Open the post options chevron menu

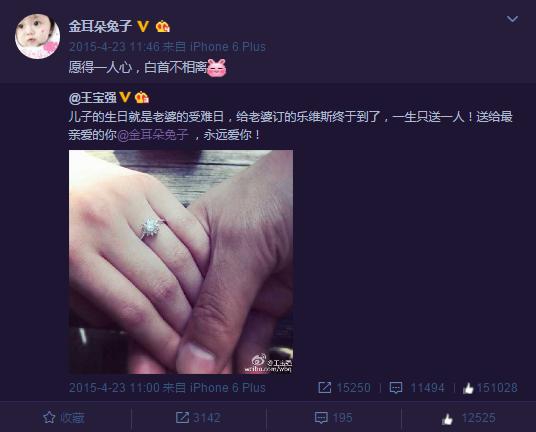(512, 19)
